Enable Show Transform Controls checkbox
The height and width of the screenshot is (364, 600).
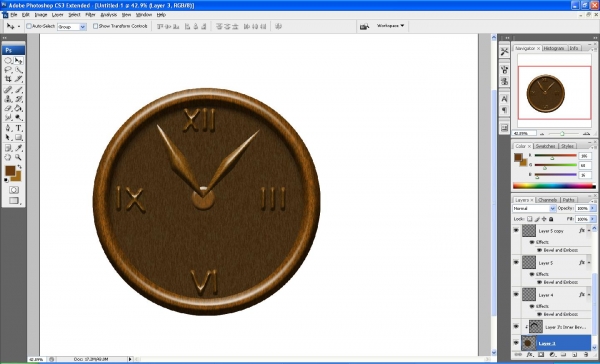point(95,26)
